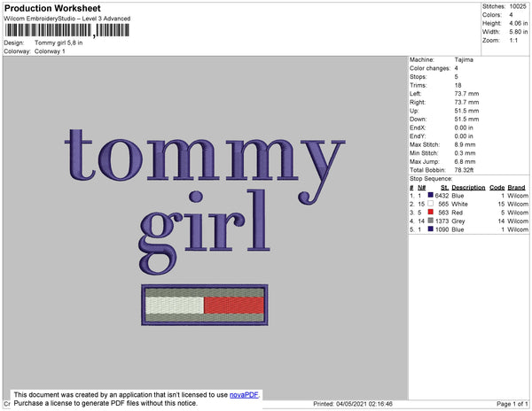Click the 'Brand' column header
Screen dimensions: 532x411
tap(516, 188)
